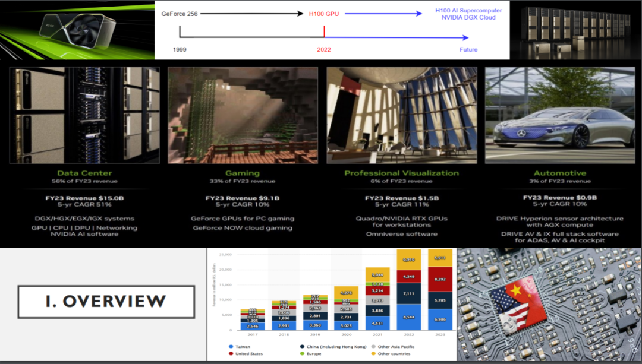This screenshot has height=364, width=642.
Task: Select the "Other countries" legend entry
Action: click(x=391, y=354)
